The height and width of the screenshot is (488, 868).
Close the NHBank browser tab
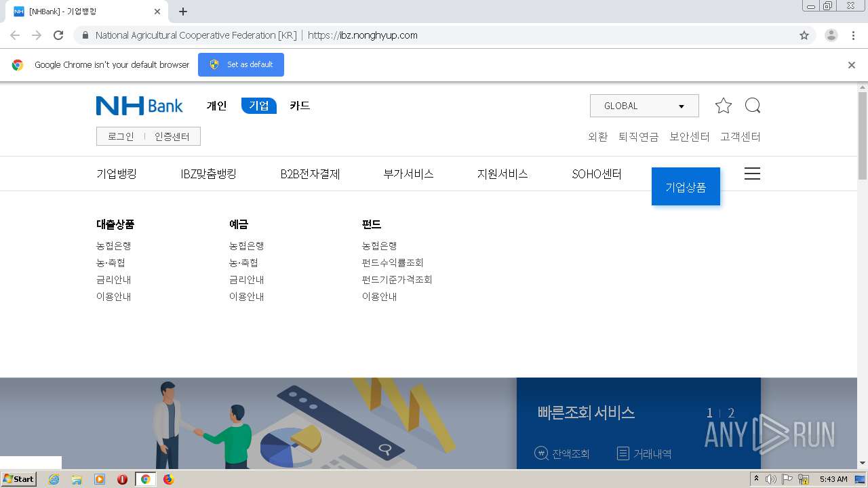click(x=157, y=12)
